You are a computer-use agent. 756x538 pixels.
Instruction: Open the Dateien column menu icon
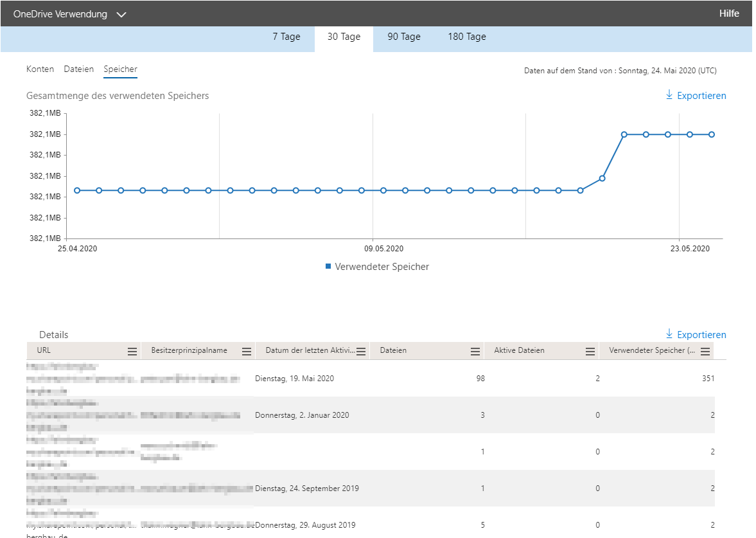point(475,351)
